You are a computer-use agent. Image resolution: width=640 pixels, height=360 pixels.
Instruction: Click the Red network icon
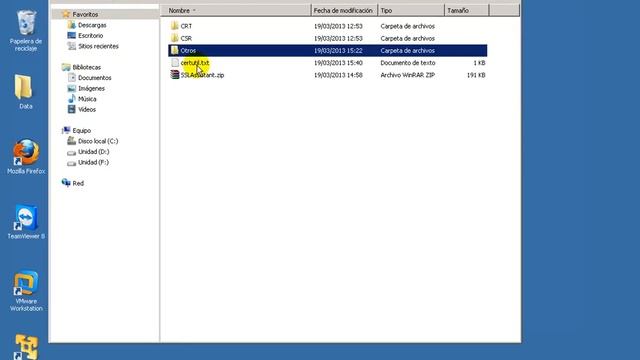66,183
